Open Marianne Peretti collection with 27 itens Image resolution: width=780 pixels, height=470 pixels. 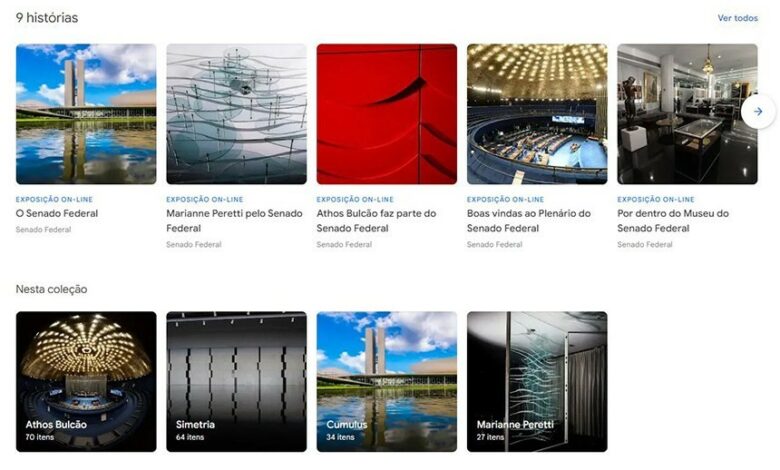coord(537,381)
